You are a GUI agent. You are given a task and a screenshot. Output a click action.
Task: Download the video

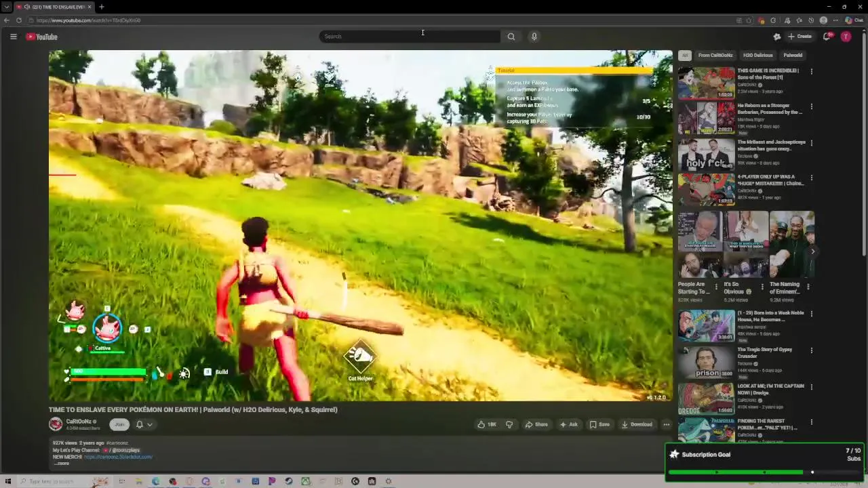(637, 424)
